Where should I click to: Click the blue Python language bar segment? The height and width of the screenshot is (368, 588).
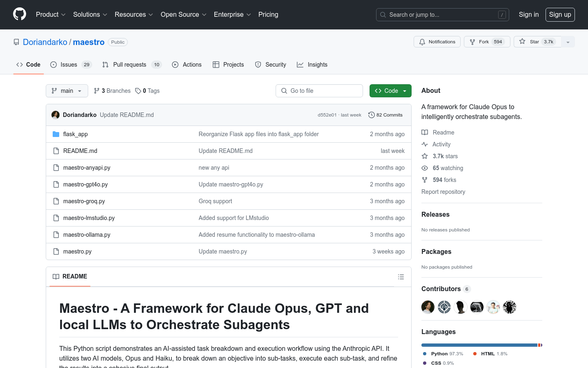click(479, 345)
